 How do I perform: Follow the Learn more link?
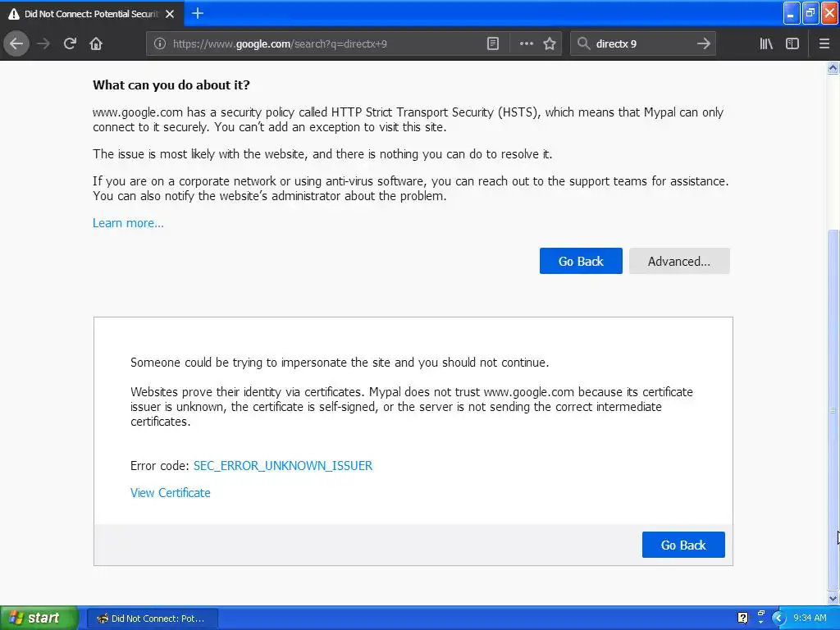click(128, 223)
